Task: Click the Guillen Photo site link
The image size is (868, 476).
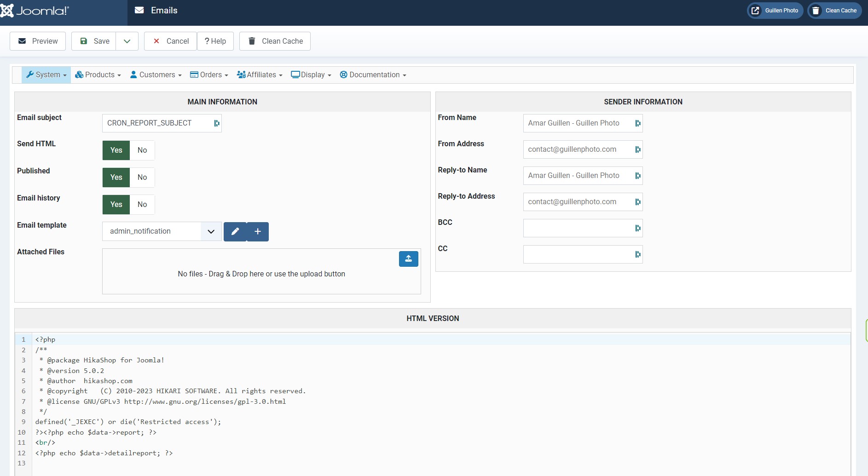Action: [x=775, y=11]
